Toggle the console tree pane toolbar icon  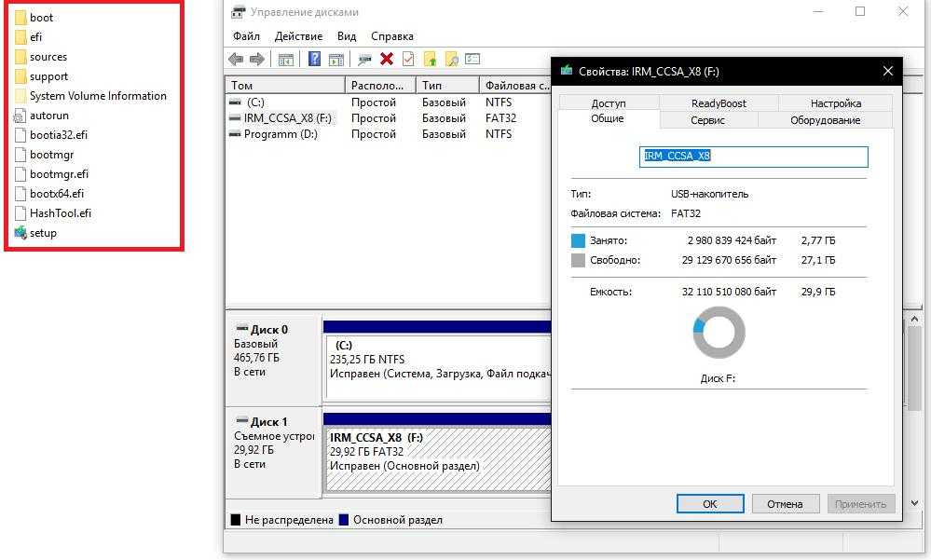click(x=286, y=60)
